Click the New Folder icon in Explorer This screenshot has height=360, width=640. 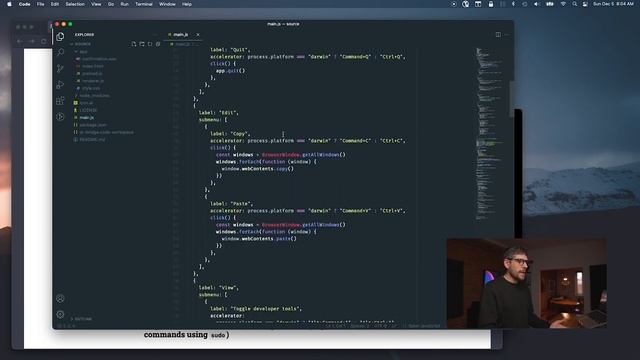point(142,44)
